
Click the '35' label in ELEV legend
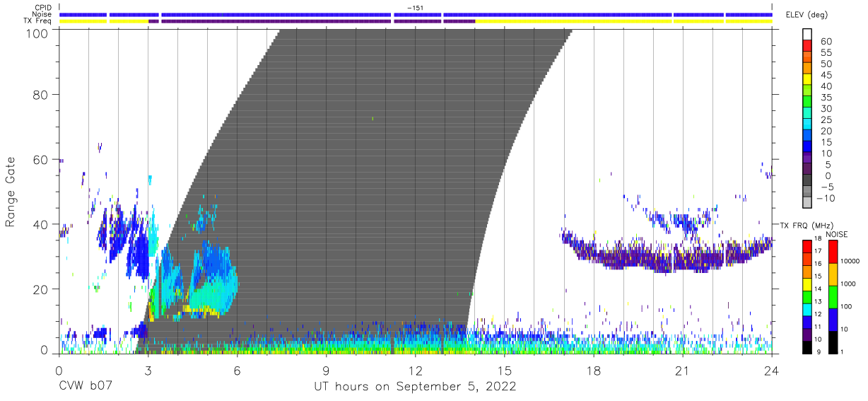pos(826,98)
